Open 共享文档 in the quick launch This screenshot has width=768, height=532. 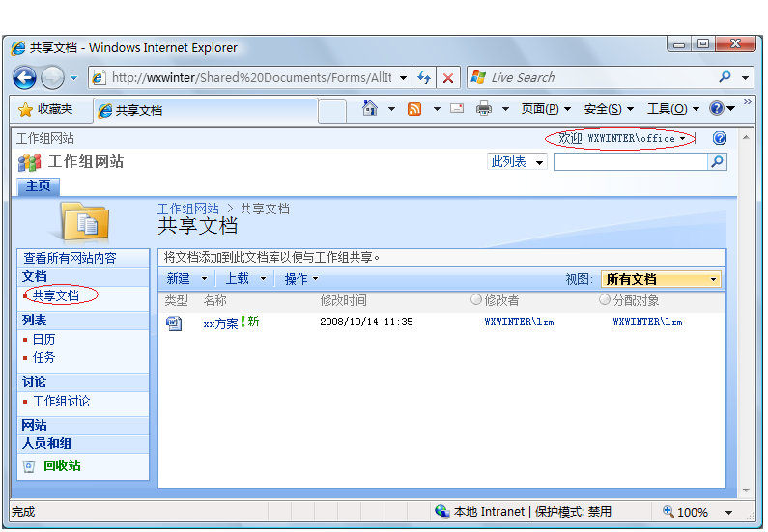[x=56, y=295]
